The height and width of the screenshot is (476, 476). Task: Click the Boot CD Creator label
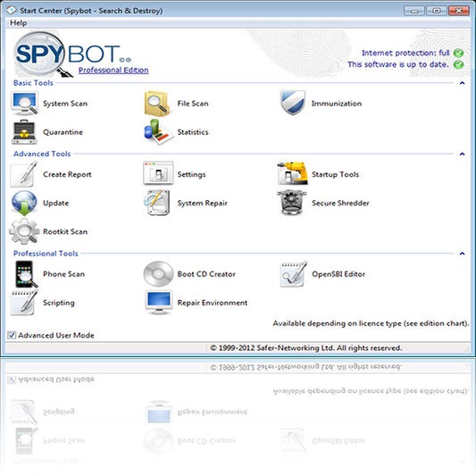[206, 274]
